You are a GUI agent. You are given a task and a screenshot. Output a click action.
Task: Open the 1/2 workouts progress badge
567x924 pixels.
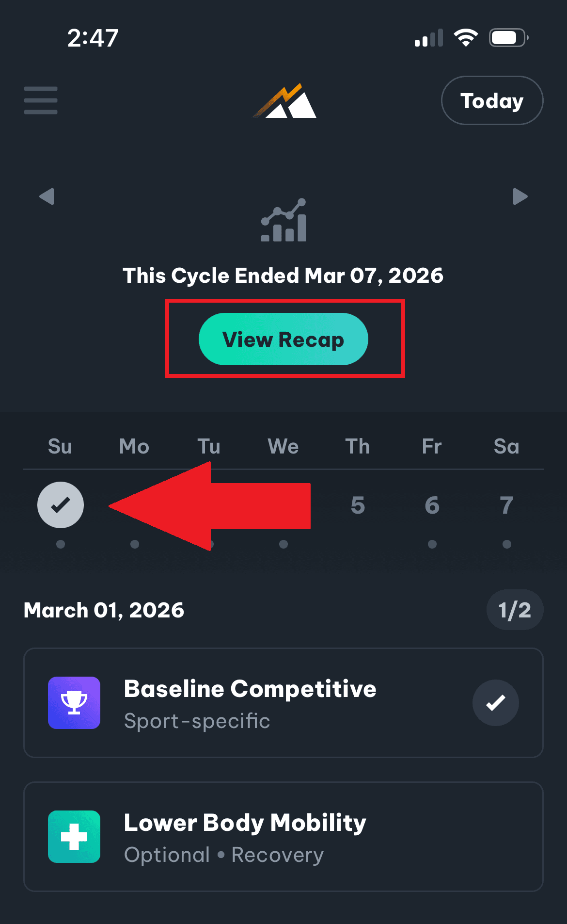pyautogui.click(x=515, y=610)
